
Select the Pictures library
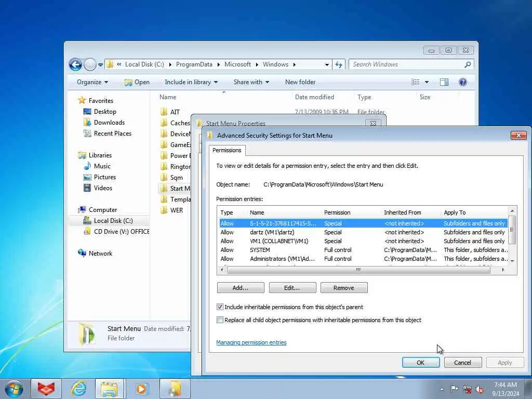tap(105, 177)
